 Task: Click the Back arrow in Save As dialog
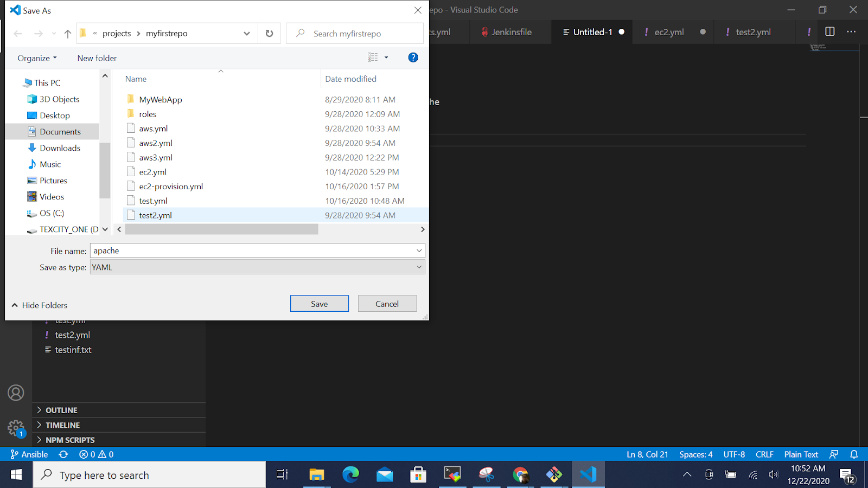coord(18,34)
